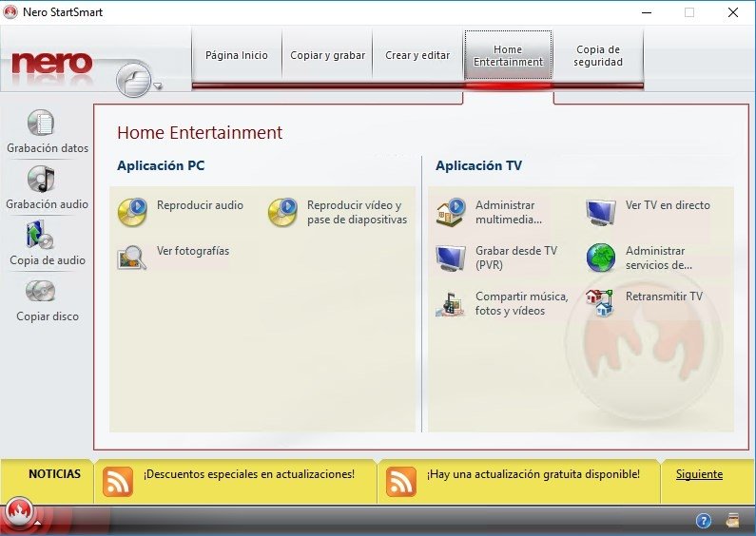Click the Ver TV en directo monitor icon
This screenshot has width=756, height=536.
[x=601, y=212]
